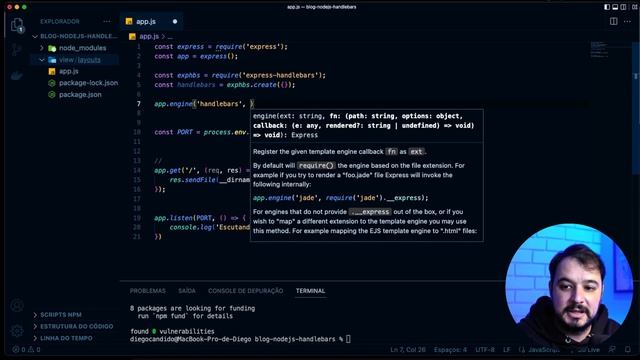Switch to the PROBLEMAS panel tab

[147, 291]
